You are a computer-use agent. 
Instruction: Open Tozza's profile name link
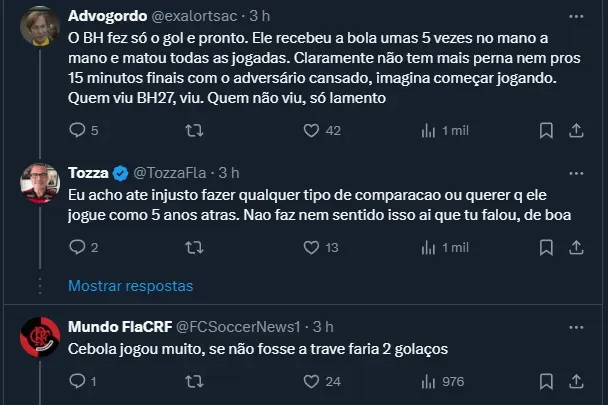pyautogui.click(x=88, y=172)
